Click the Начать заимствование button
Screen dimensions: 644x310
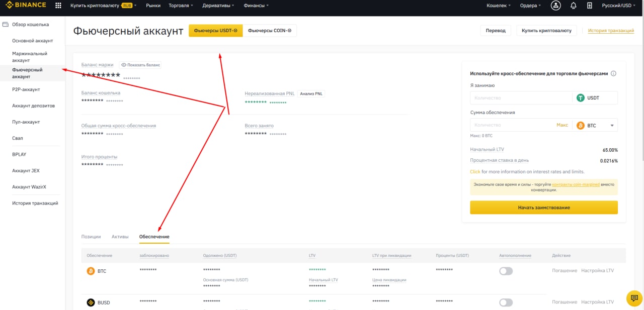click(544, 208)
